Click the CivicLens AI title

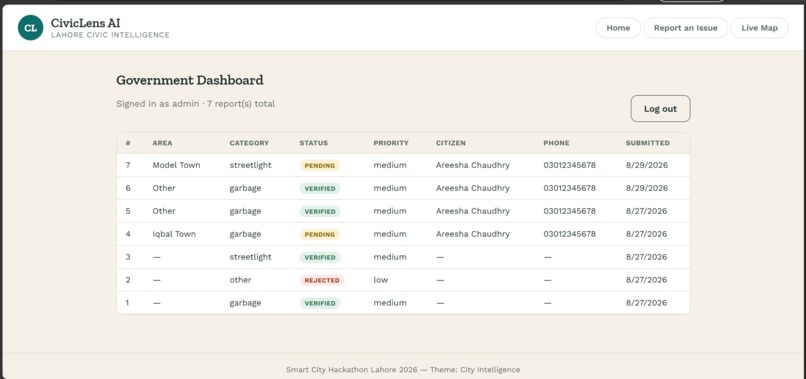85,23
